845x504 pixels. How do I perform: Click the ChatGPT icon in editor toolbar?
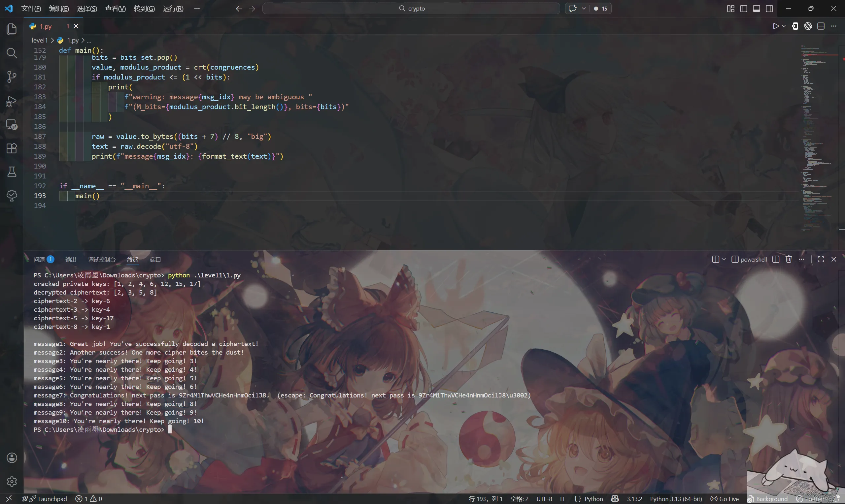tap(808, 26)
